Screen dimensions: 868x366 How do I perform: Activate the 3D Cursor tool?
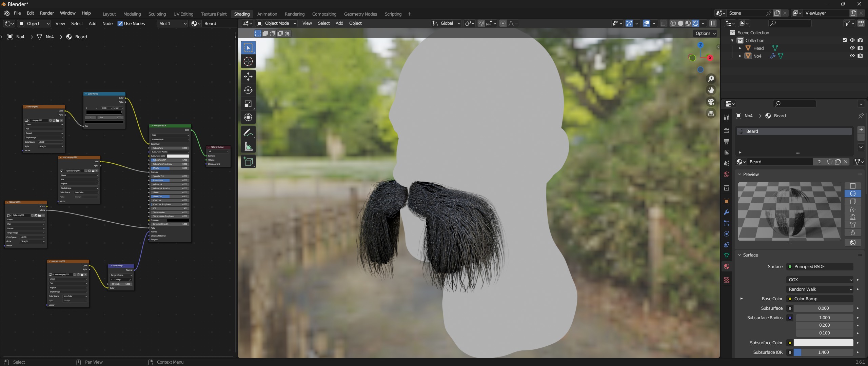pyautogui.click(x=248, y=61)
